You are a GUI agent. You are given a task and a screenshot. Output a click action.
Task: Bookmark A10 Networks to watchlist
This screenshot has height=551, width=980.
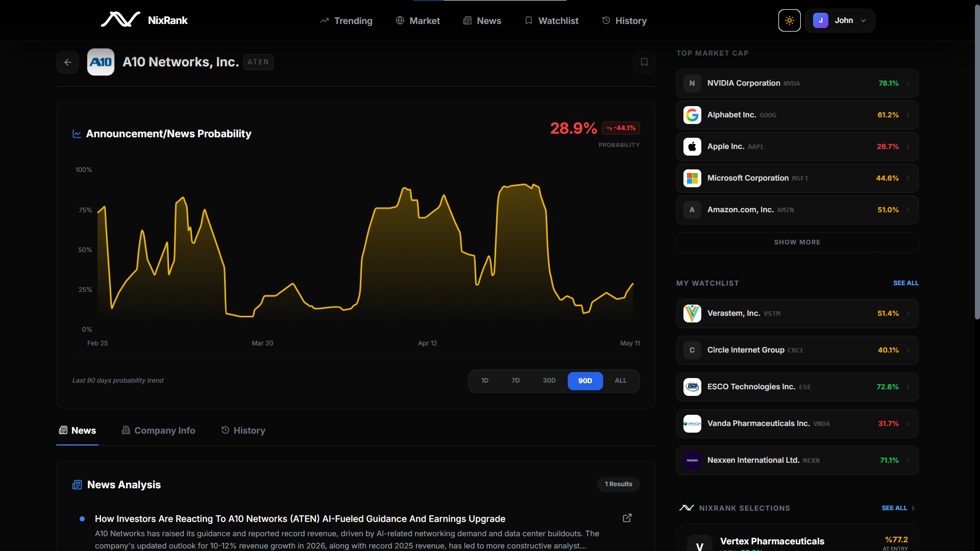point(644,62)
